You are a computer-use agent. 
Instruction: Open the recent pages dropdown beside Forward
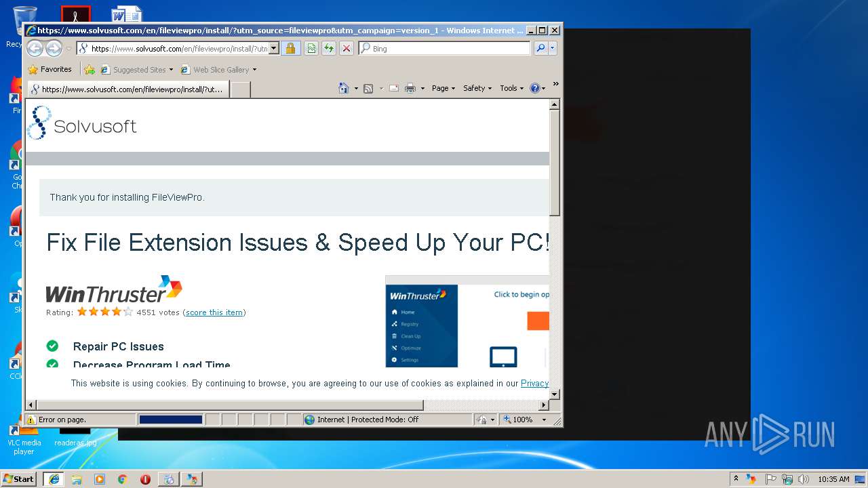[68, 49]
